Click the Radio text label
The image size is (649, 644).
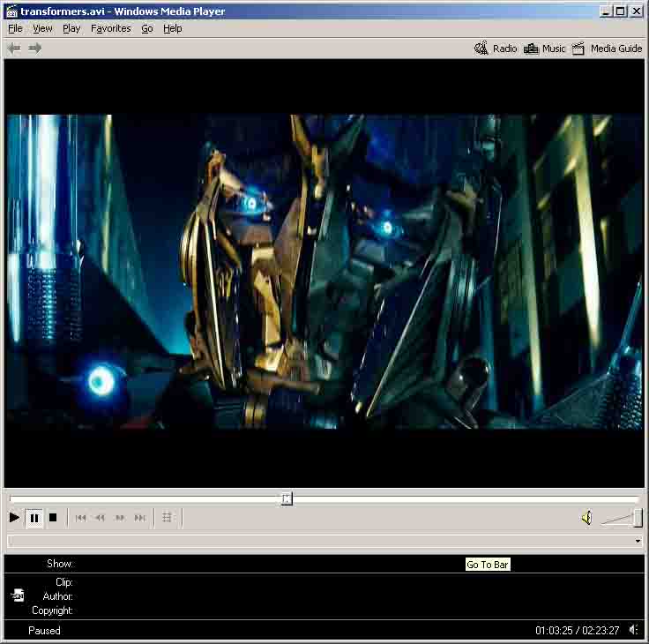(x=505, y=49)
